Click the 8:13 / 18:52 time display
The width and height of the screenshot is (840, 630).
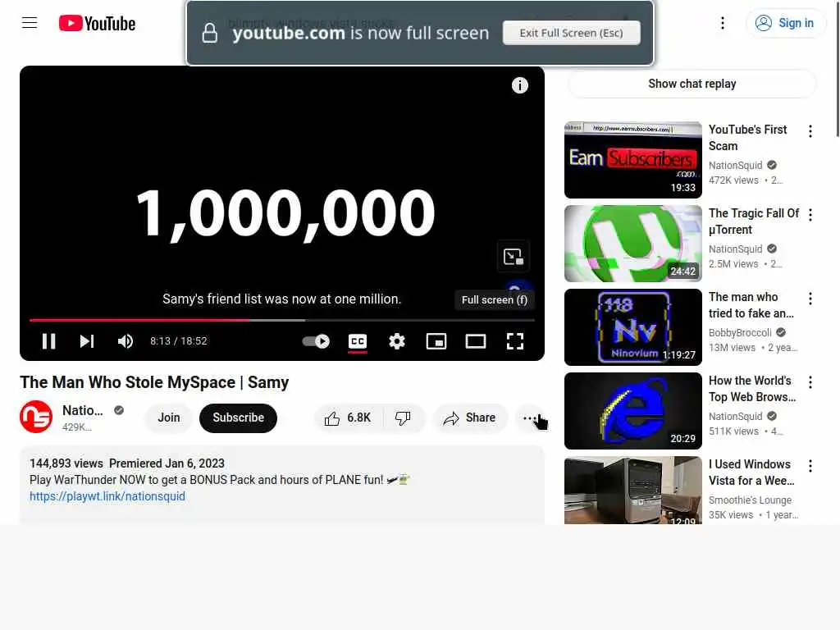[x=178, y=341]
